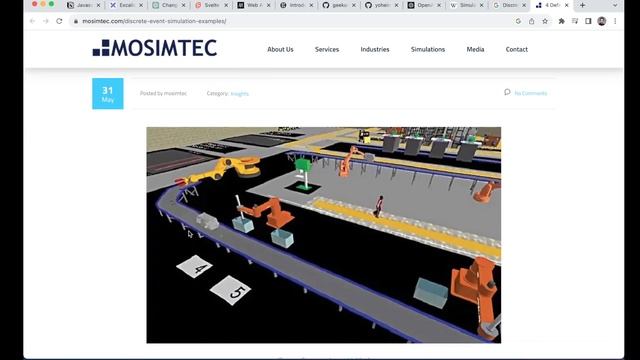Screen dimensions: 640x360
Task: Reload the mosimtec page
Action: click(60, 21)
